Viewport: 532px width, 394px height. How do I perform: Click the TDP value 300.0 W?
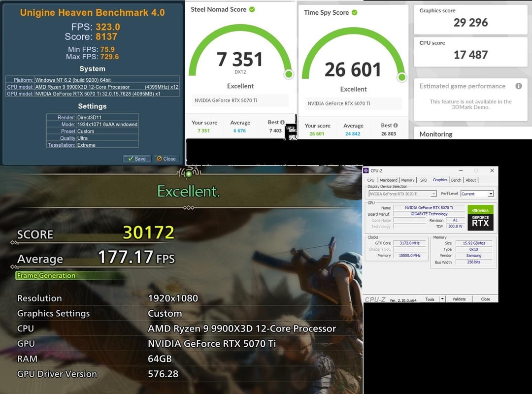pyautogui.click(x=455, y=227)
